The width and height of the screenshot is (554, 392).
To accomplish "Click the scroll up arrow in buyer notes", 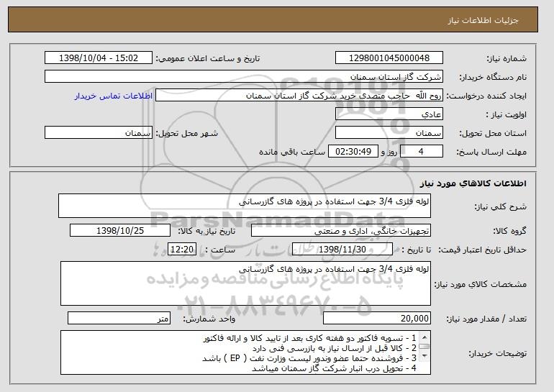I will pos(424,337).
